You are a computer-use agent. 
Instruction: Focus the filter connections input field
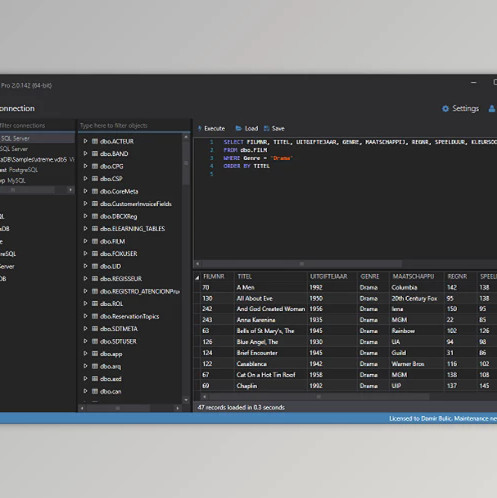tap(37, 125)
